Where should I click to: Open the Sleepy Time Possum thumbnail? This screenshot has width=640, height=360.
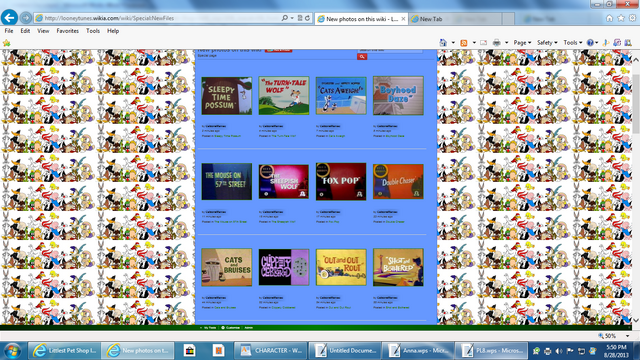tap(227, 96)
